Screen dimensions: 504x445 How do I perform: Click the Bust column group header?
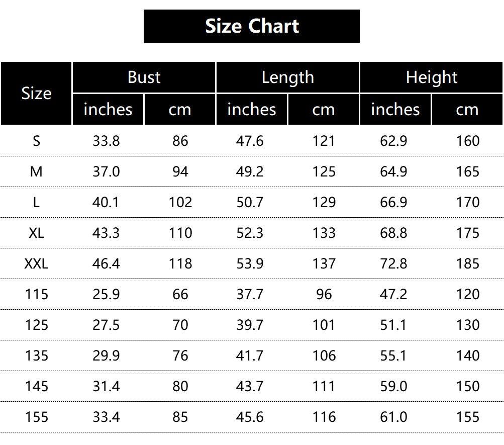click(144, 77)
